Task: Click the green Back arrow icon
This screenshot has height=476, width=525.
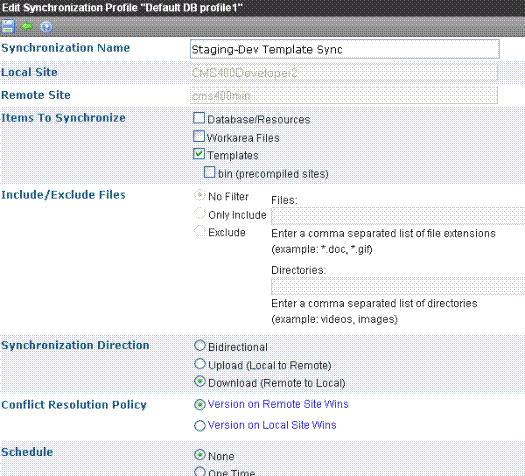Action: point(27,26)
